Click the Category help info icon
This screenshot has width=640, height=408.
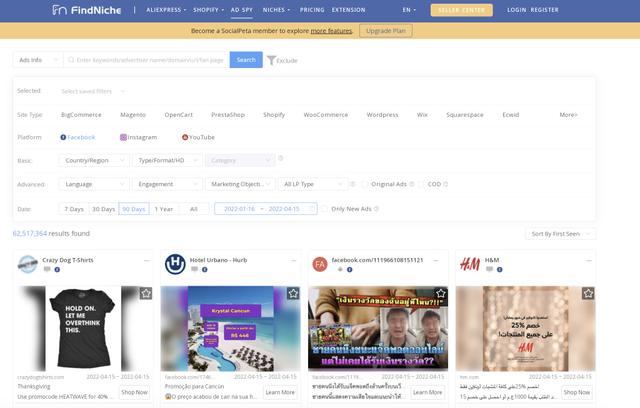click(x=281, y=158)
